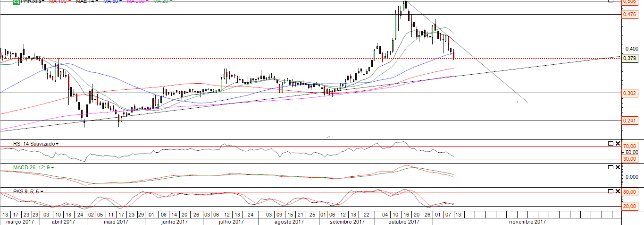Click julho 2017 on the timeline
The image size is (644, 225).
[x=232, y=221]
